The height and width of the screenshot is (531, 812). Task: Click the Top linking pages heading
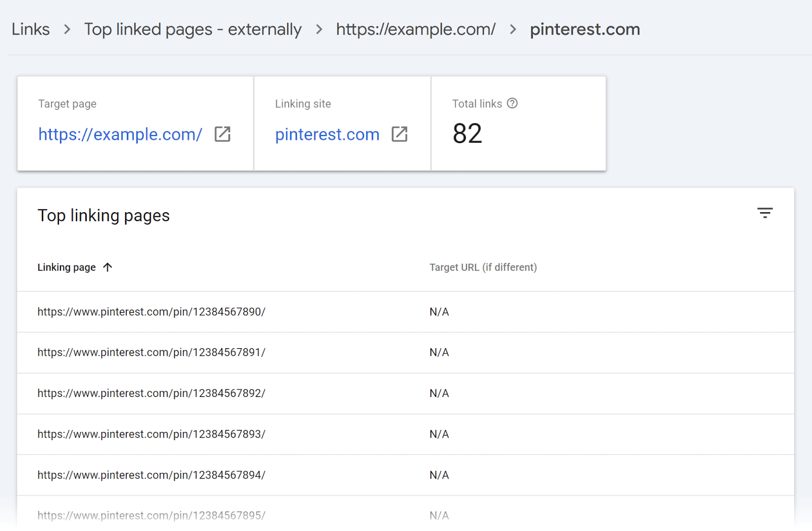coord(104,216)
